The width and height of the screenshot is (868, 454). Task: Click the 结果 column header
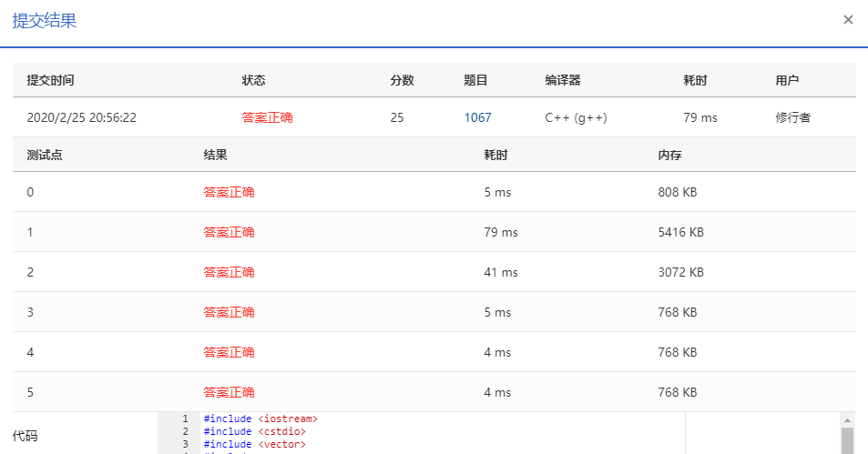pyautogui.click(x=215, y=155)
